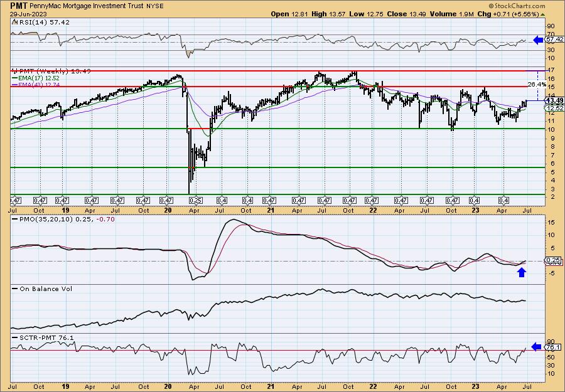Click the EMA(17) 12.52 legend entry
Image resolution: width=565 pixels, height=392 pixels.
pyautogui.click(x=36, y=78)
